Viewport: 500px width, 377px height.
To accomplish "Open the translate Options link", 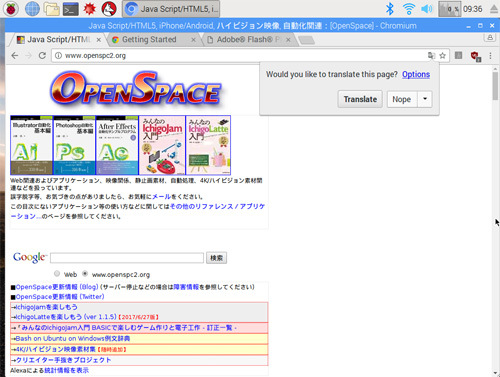I will pos(416,74).
